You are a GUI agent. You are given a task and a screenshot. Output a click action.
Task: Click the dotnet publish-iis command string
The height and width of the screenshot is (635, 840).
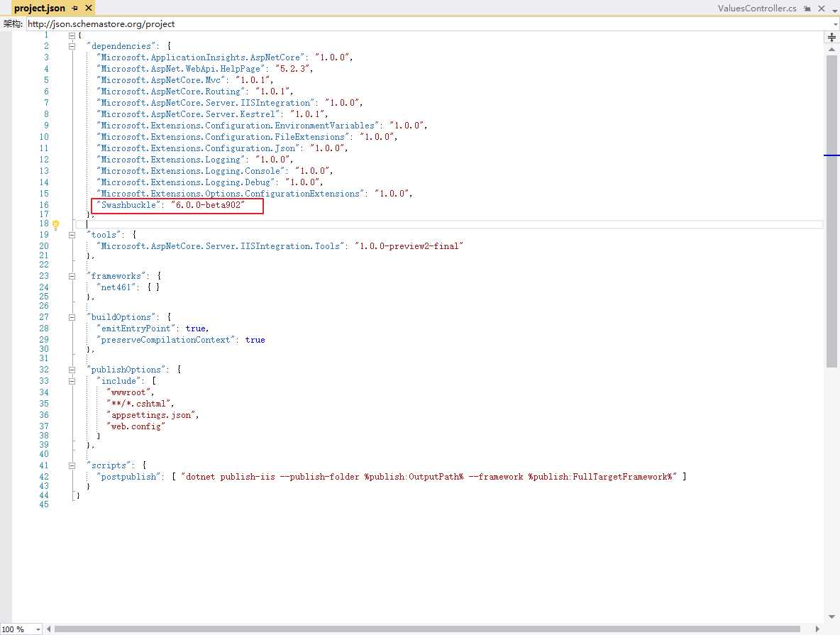(429, 476)
